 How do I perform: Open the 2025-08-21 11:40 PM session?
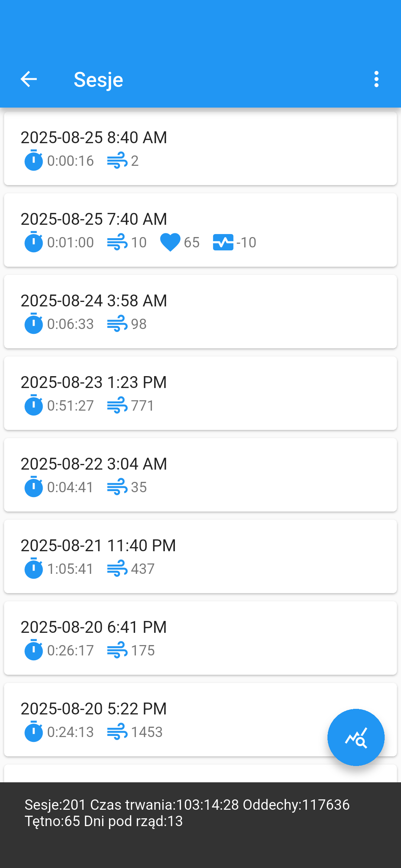coord(200,556)
